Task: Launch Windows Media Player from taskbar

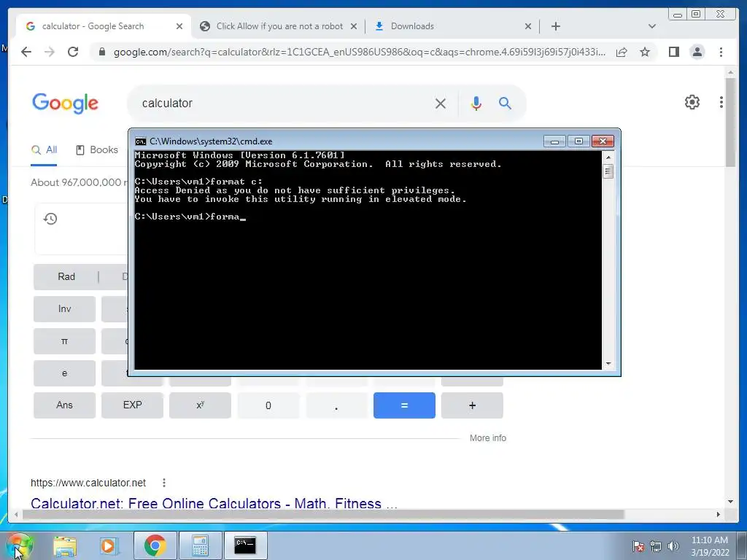Action: click(109, 545)
